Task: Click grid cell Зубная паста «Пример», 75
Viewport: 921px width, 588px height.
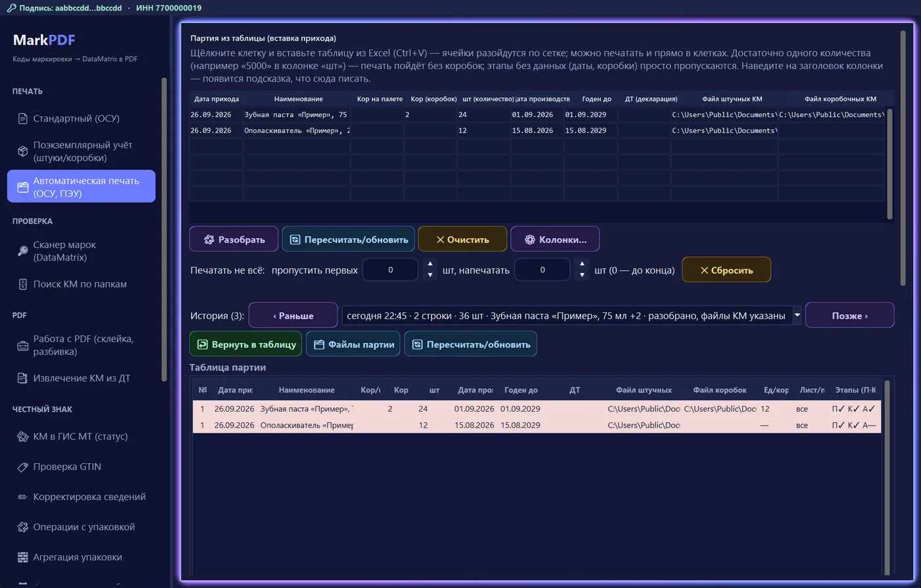Action: point(297,114)
